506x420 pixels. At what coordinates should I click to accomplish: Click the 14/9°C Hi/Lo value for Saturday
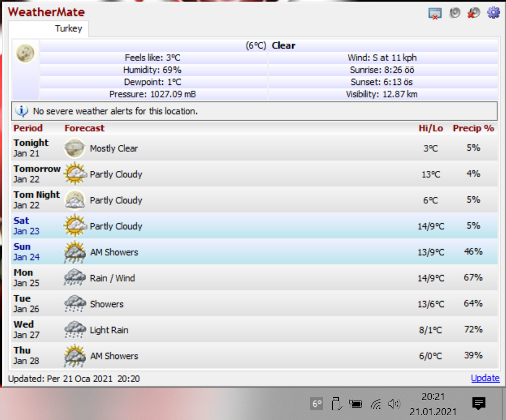[x=431, y=226]
